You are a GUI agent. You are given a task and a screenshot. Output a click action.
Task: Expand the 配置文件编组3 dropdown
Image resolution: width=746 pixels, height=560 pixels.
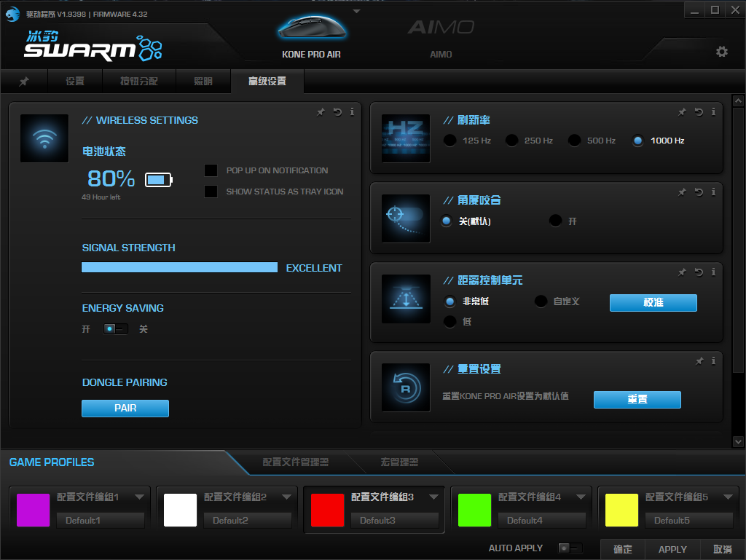(433, 497)
